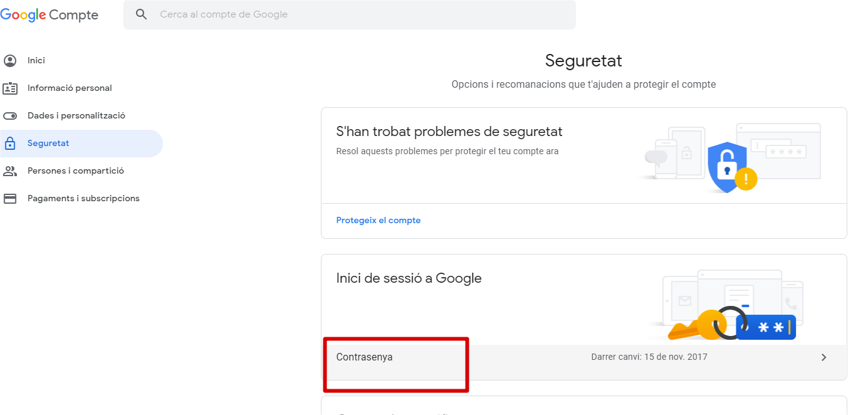Screen dimensions: 868x415
Task: Expand the Contrasenya row chevron arrow
Action: pos(824,357)
